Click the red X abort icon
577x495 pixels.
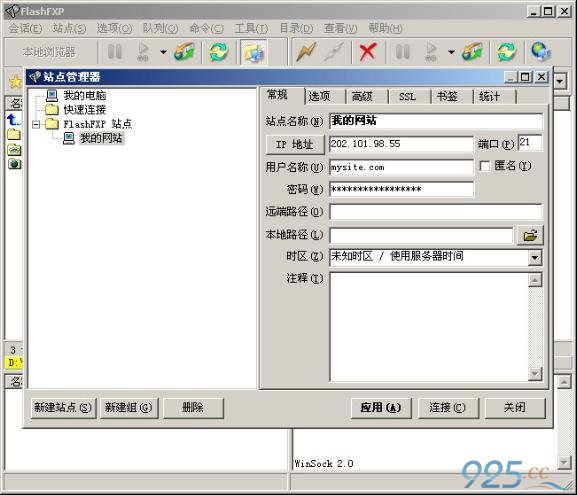pyautogui.click(x=368, y=52)
